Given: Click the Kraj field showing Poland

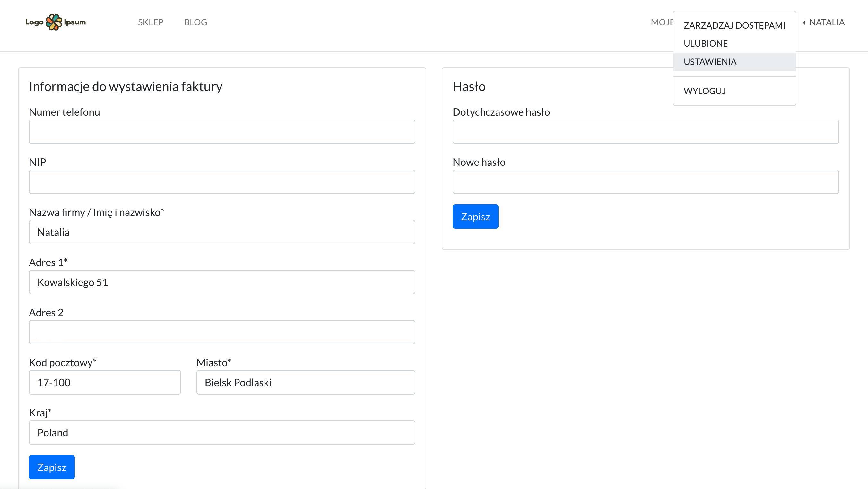Looking at the screenshot, I should pos(222,432).
